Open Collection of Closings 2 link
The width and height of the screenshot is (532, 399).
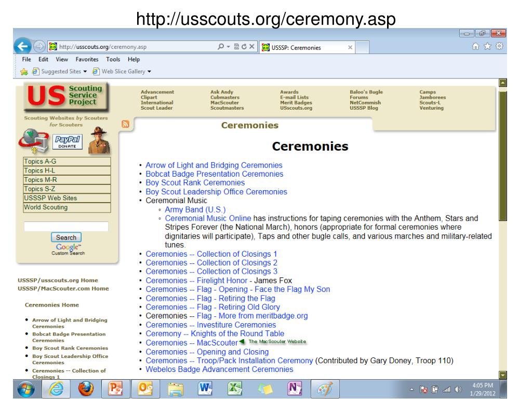tap(211, 263)
